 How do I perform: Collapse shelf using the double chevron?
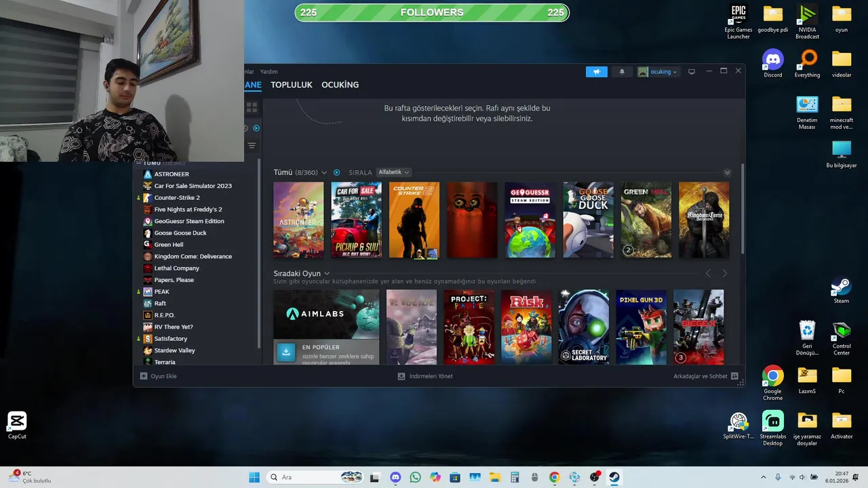coord(727,173)
